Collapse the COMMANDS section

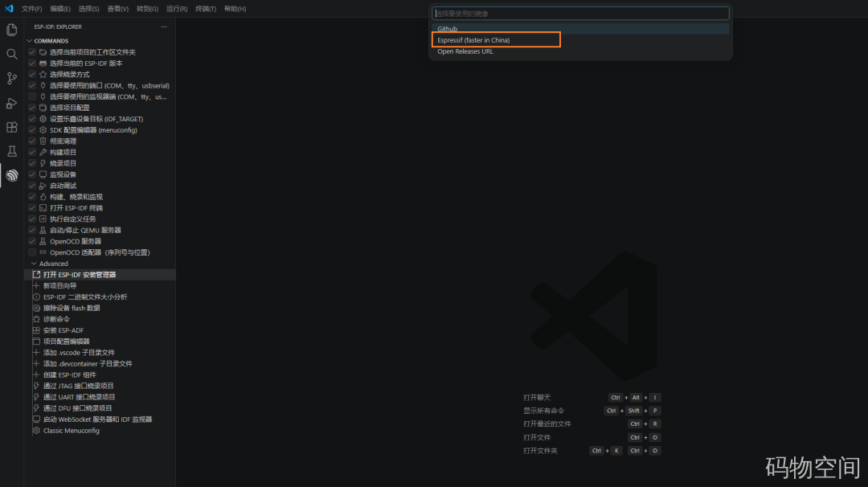coord(30,41)
